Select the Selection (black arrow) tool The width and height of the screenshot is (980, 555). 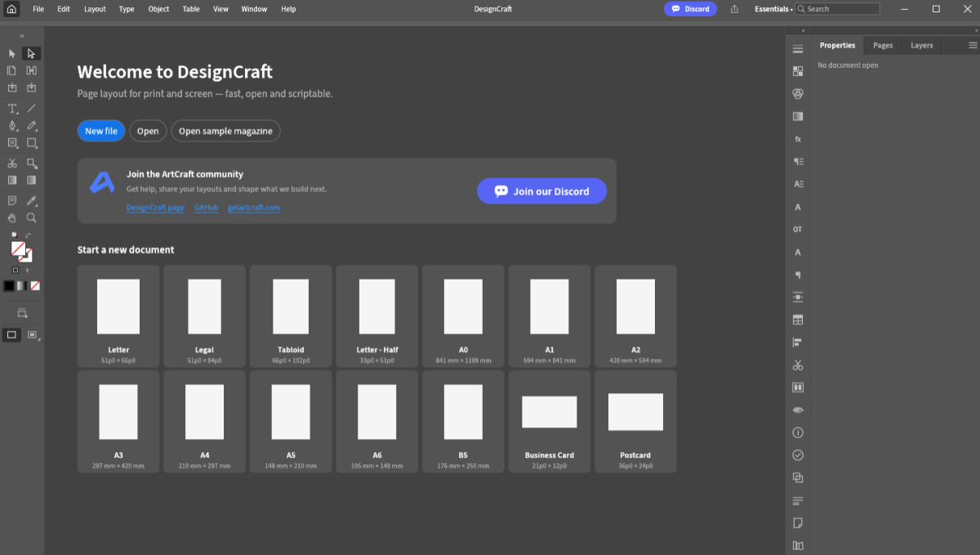click(12, 53)
